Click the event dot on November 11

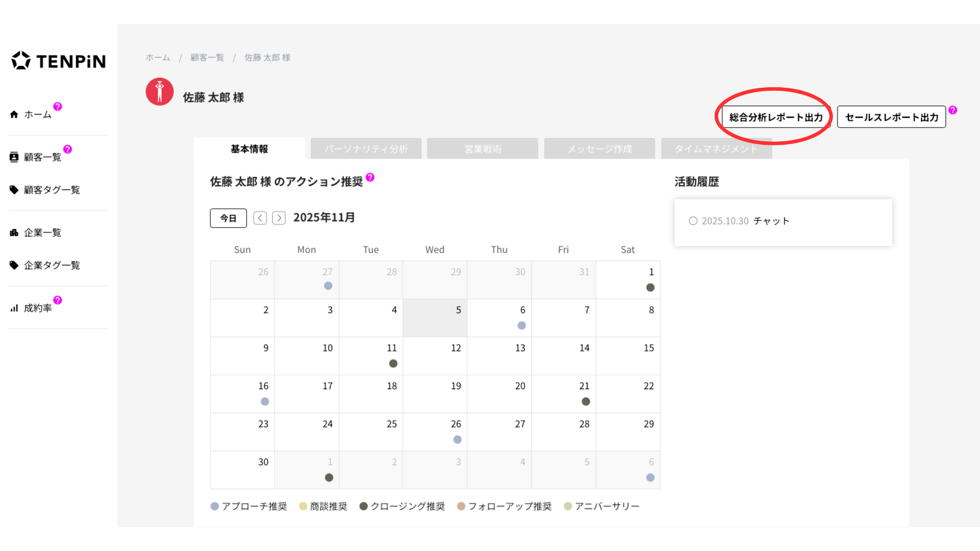[x=393, y=363]
